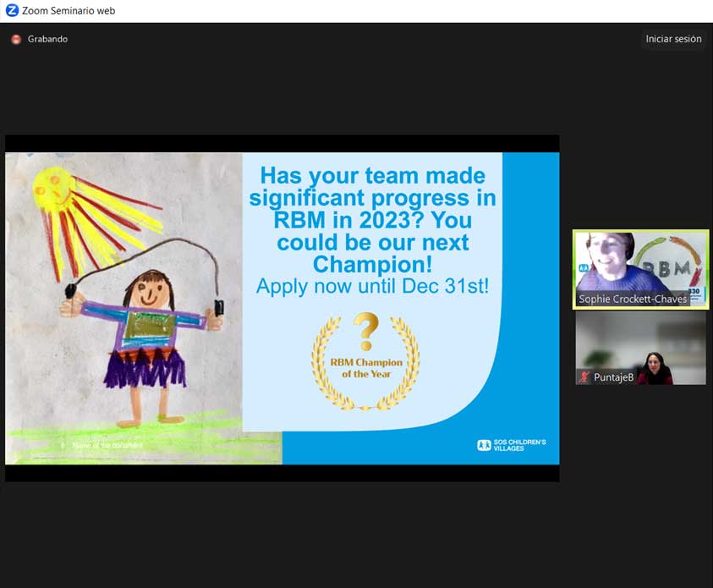713x588 pixels.
Task: Click the red recording indicator icon
Action: 15,39
